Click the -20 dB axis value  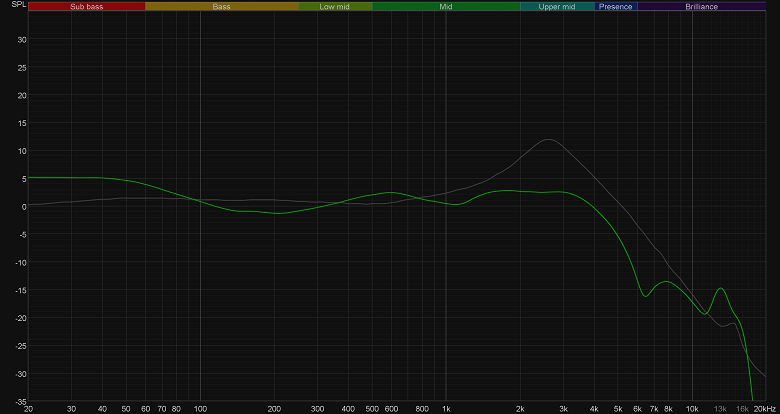[x=20, y=318]
